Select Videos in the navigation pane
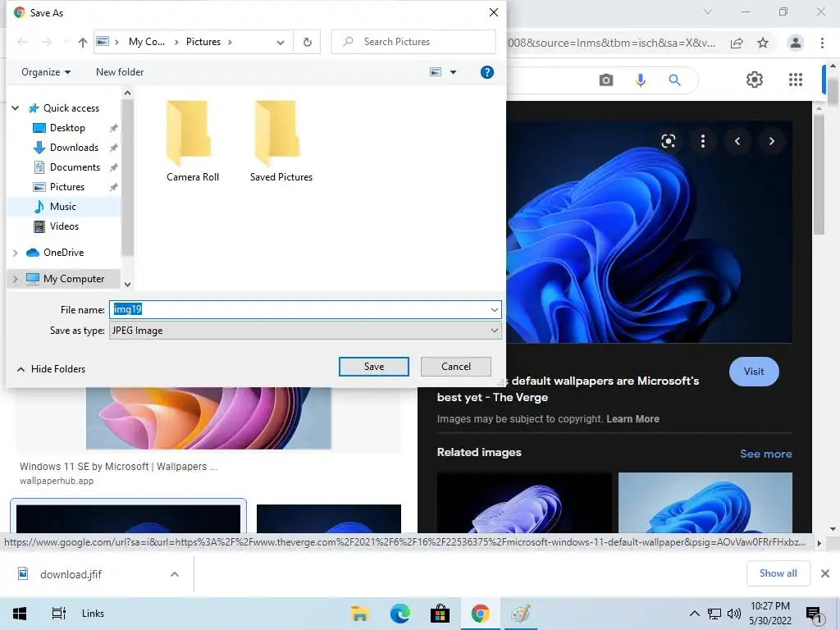 coord(64,226)
